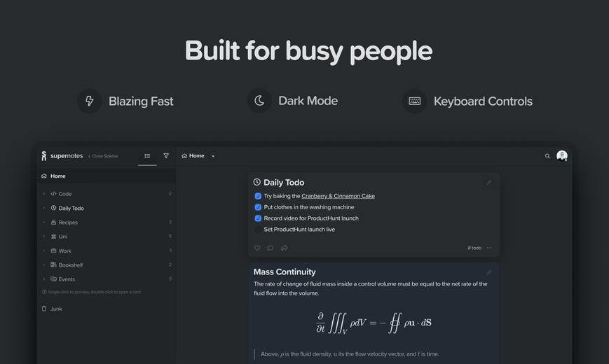Open the Home breadcrumb dropdown arrow
Image resolution: width=609 pixels, height=364 pixels.
click(213, 156)
